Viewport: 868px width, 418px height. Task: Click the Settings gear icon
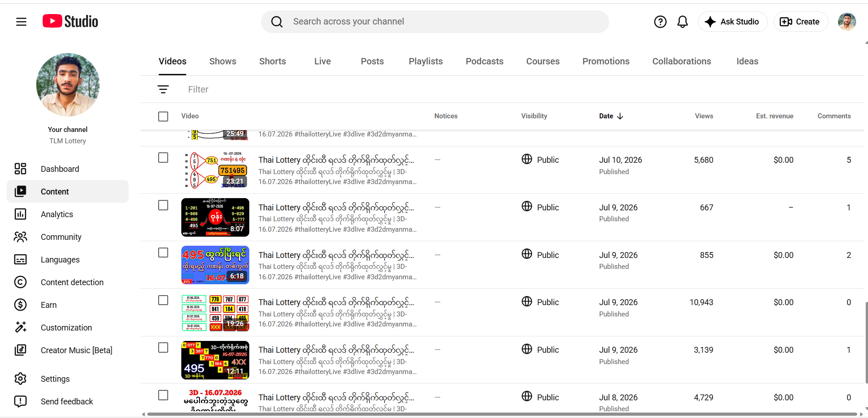pyautogui.click(x=20, y=379)
